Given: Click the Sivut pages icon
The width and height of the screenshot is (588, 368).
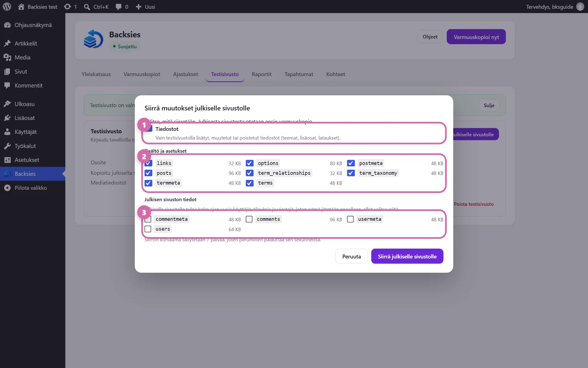Looking at the screenshot, I should point(7,71).
